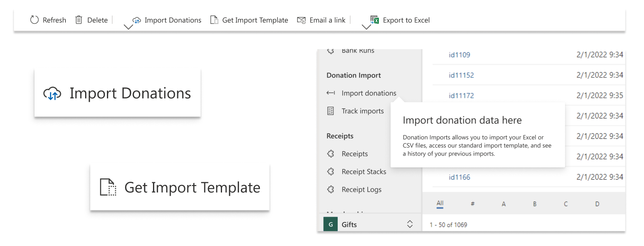
Task: Click the Export to Excel icon
Action: click(x=374, y=20)
